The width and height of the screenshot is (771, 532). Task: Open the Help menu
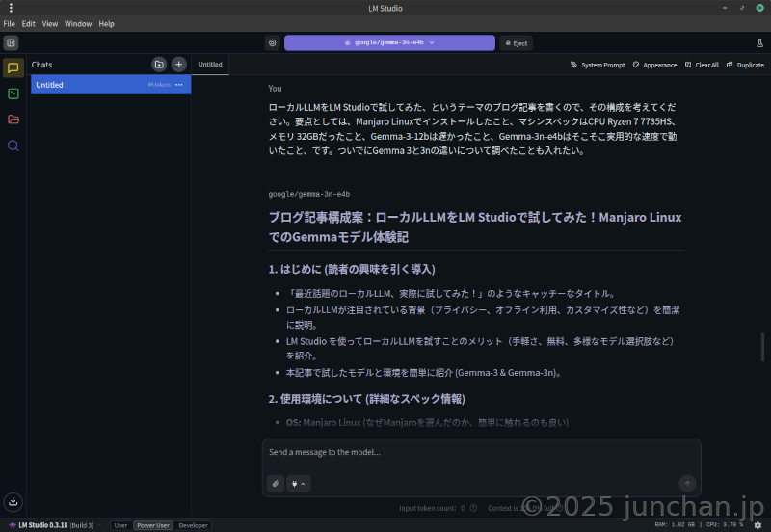point(106,23)
